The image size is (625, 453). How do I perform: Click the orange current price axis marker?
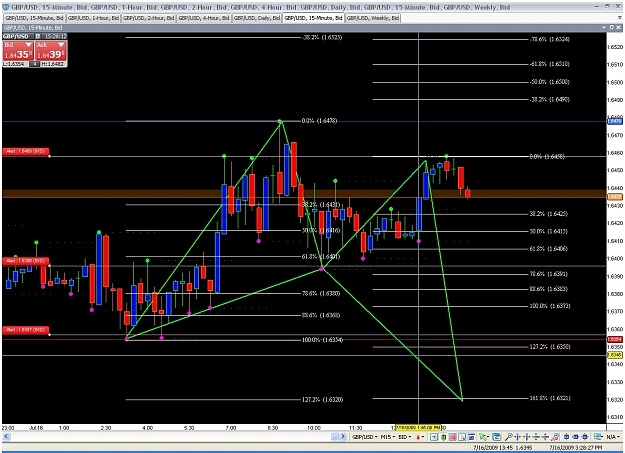(x=614, y=197)
